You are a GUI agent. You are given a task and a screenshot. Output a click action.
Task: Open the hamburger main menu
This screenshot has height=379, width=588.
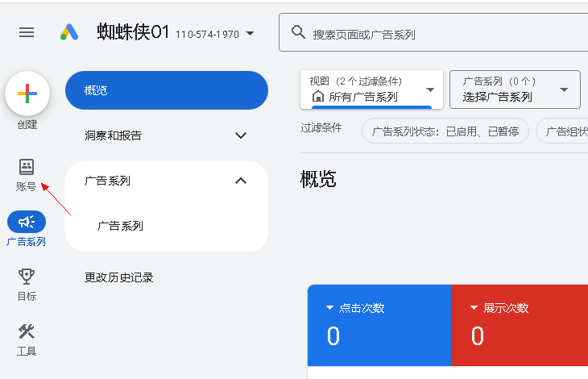(27, 32)
